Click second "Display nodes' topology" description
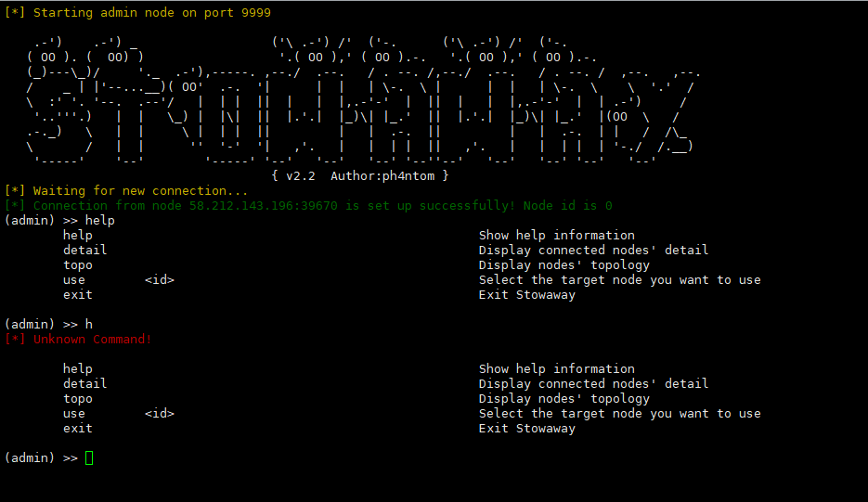Image resolution: width=868 pixels, height=502 pixels. (x=564, y=398)
